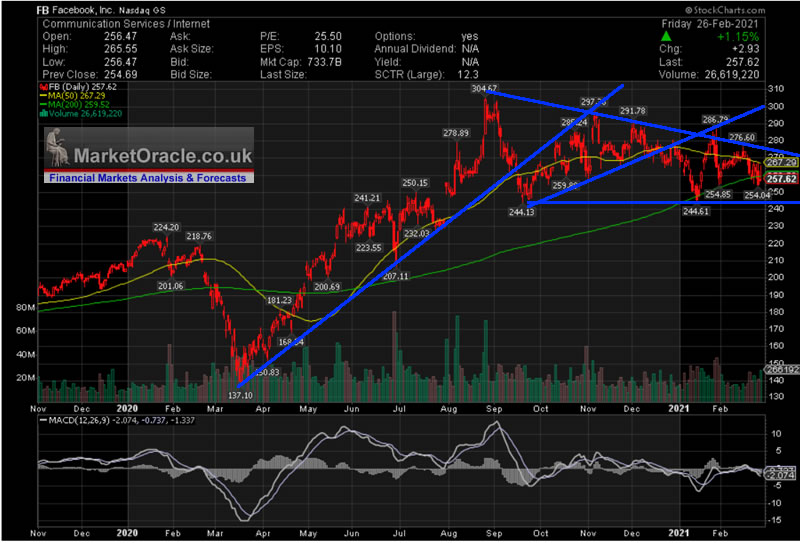Screen dimensions: 800x543
Task: Click the 'Annual Dividend:' label
Action: [x=415, y=49]
